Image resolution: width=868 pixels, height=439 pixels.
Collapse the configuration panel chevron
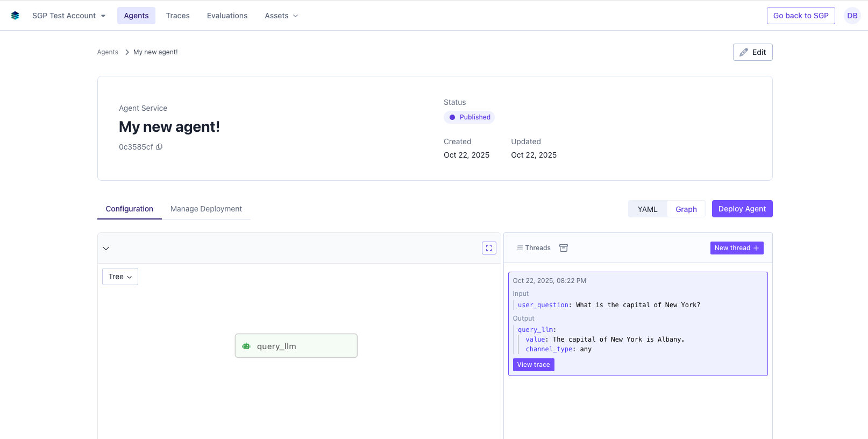click(x=106, y=248)
